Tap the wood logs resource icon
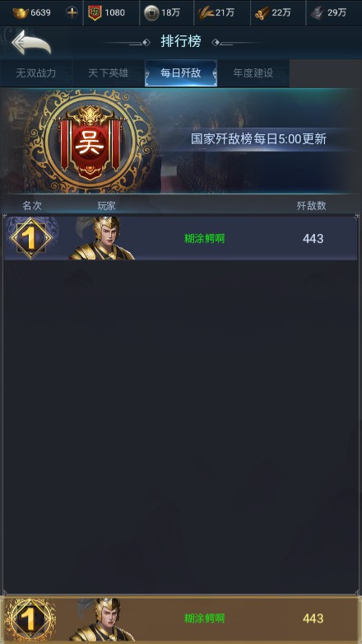Screen dimensions: 362x644 (262, 13)
